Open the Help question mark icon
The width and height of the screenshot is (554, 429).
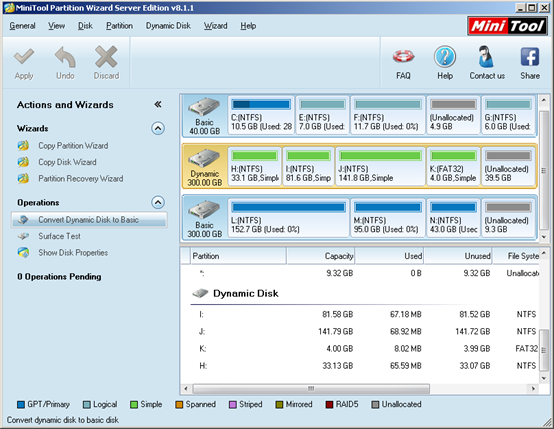pos(445,57)
